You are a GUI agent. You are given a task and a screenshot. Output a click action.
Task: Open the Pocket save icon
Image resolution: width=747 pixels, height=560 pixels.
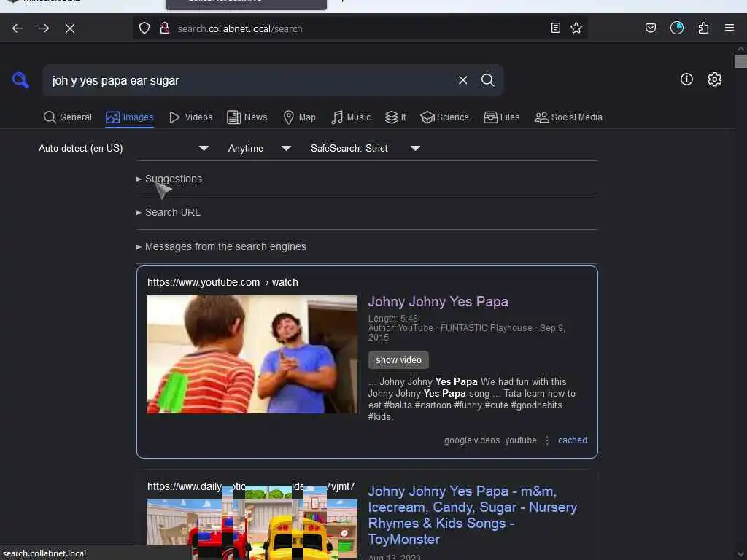coord(651,28)
